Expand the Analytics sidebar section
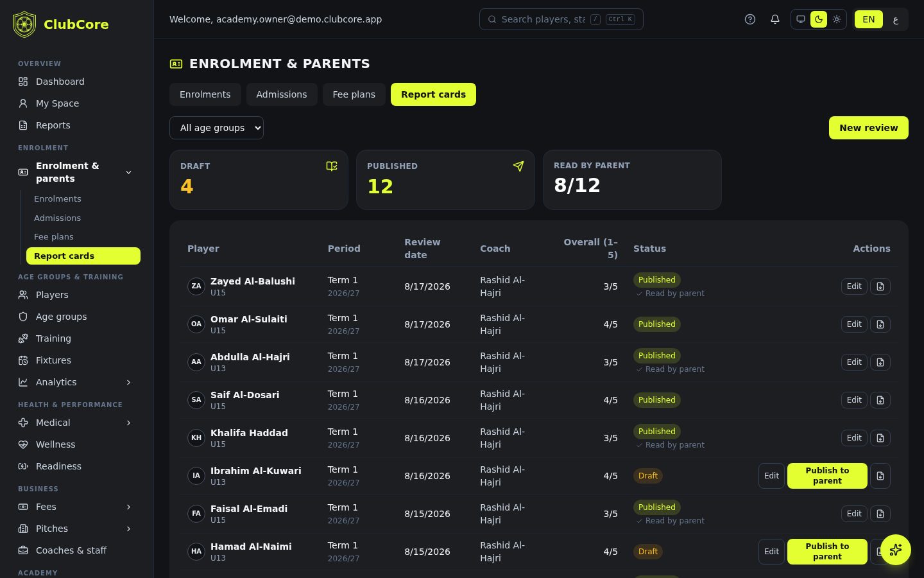Screen dimensions: 924x578 pos(128,382)
